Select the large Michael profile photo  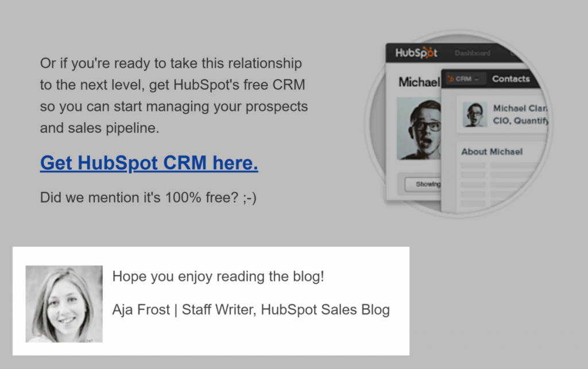419,129
